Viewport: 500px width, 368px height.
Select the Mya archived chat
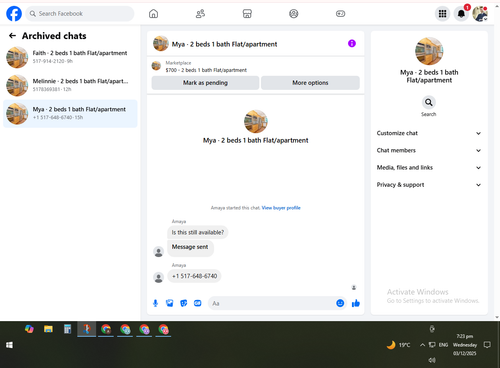(70, 113)
